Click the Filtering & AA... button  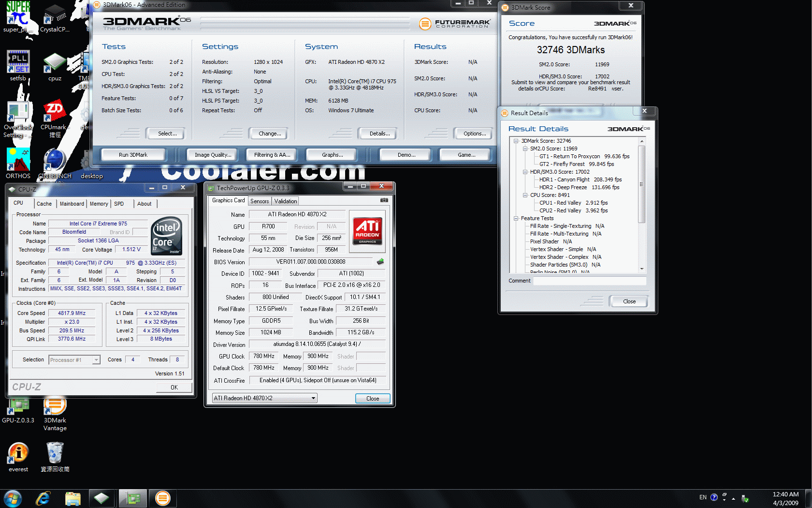tap(272, 155)
